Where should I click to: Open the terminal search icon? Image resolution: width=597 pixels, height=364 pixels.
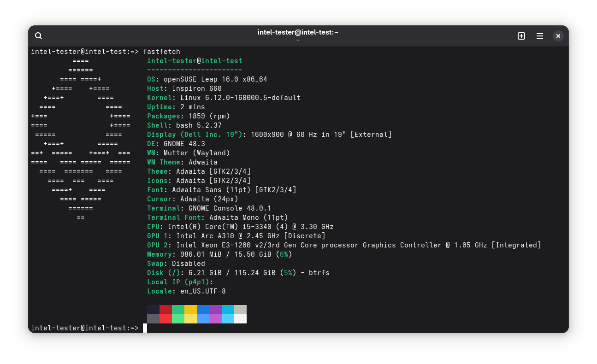click(39, 36)
